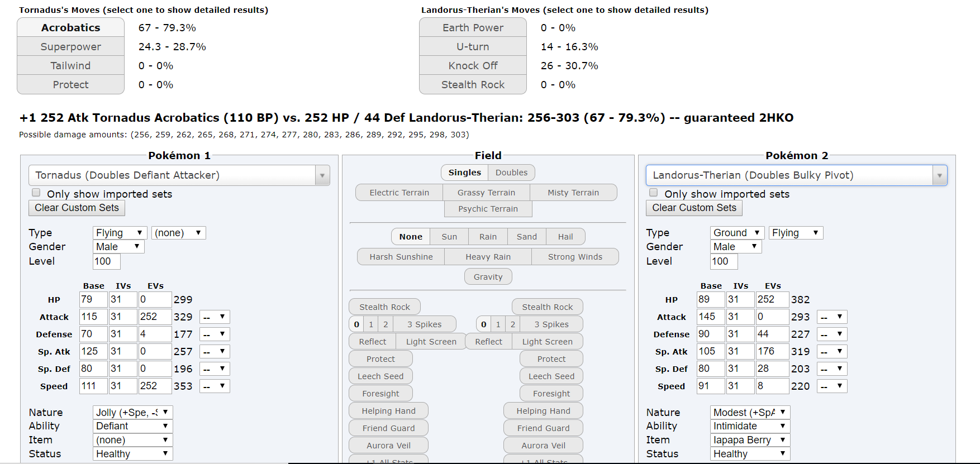The image size is (980, 464).
Task: Toggle Grassy Terrain
Action: click(487, 193)
